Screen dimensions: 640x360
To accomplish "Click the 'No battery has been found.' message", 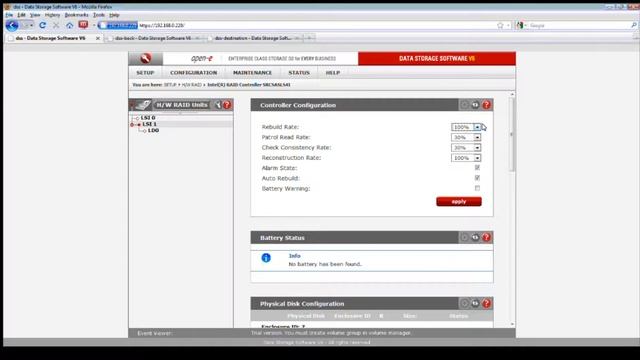I will point(325,264).
